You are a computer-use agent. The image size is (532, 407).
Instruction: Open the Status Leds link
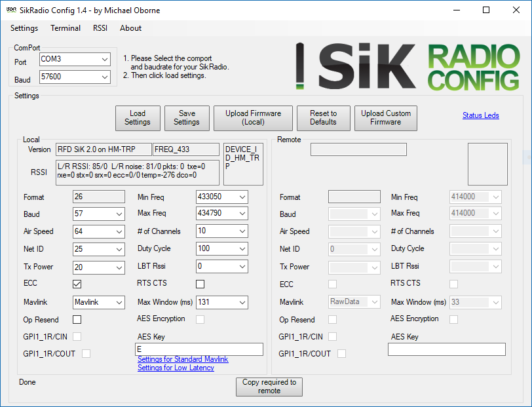click(480, 115)
